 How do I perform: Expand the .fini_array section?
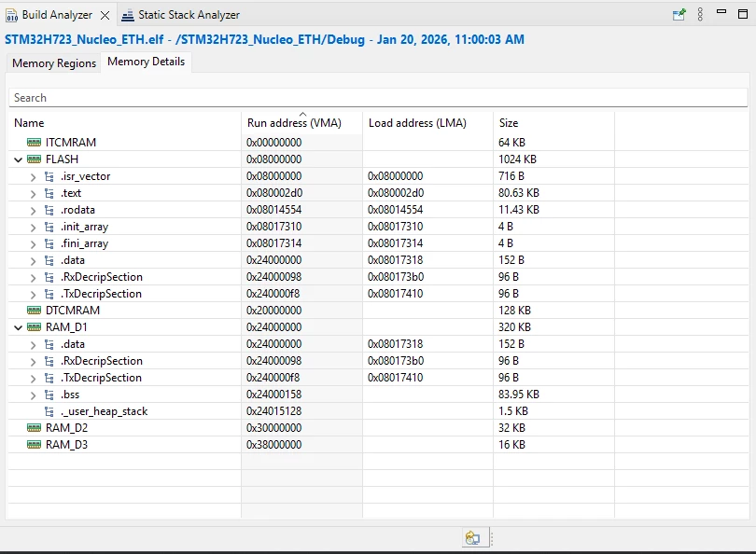click(33, 244)
